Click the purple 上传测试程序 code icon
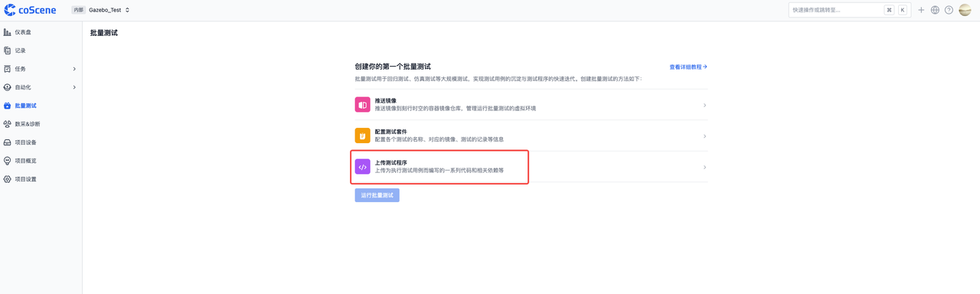The height and width of the screenshot is (294, 980). tap(362, 167)
